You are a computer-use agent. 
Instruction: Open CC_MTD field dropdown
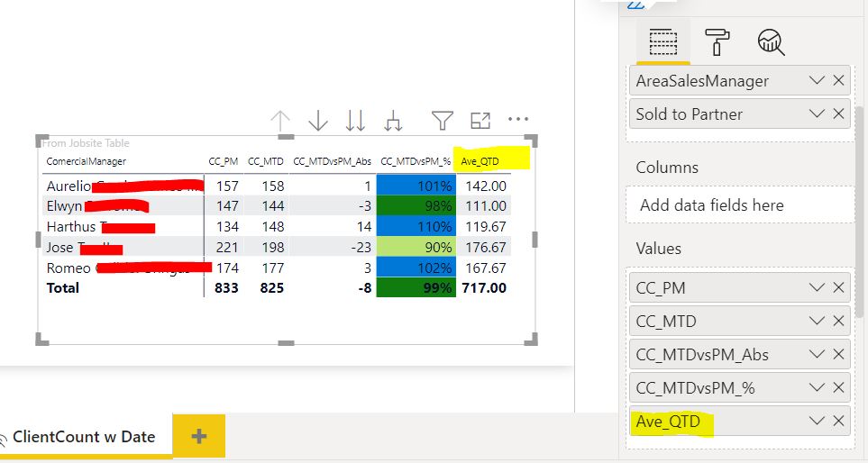(817, 321)
